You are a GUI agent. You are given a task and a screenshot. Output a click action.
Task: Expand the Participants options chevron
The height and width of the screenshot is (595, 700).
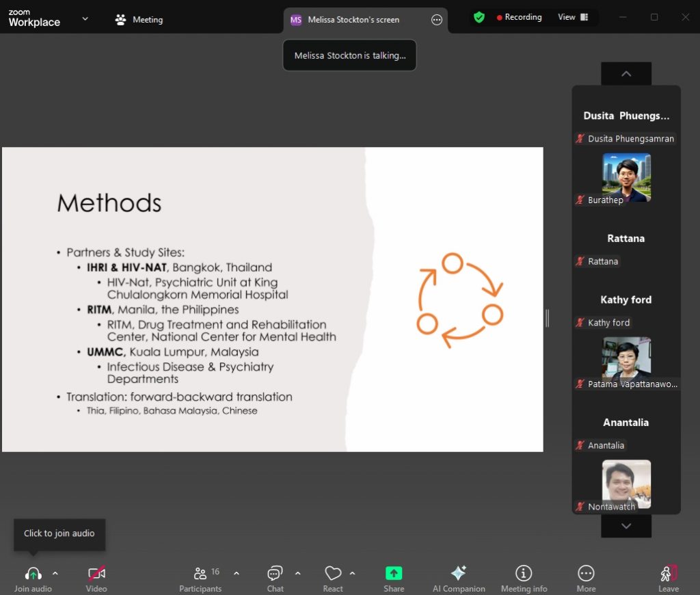pyautogui.click(x=237, y=573)
